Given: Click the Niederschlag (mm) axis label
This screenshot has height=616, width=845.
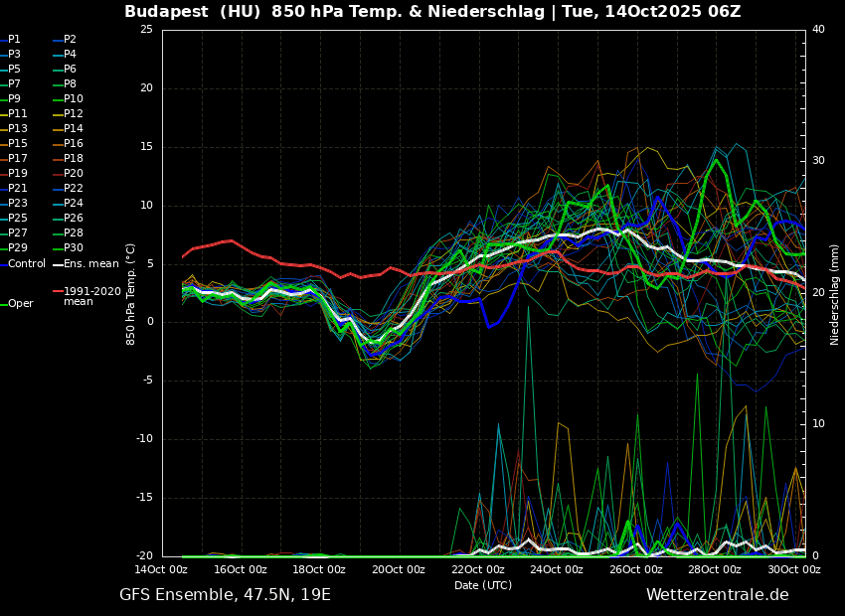Looking at the screenshot, I should click(x=835, y=294).
